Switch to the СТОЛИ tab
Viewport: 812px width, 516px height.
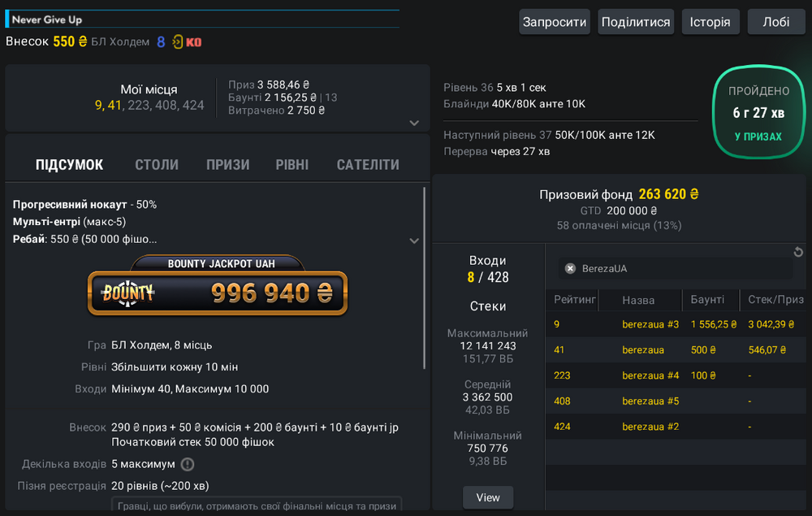157,165
